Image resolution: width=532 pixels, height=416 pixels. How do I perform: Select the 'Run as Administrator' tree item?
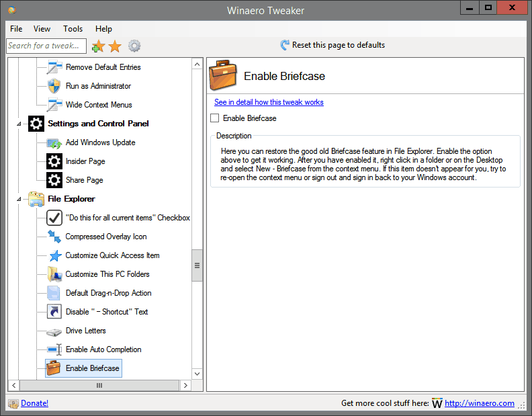[98, 86]
